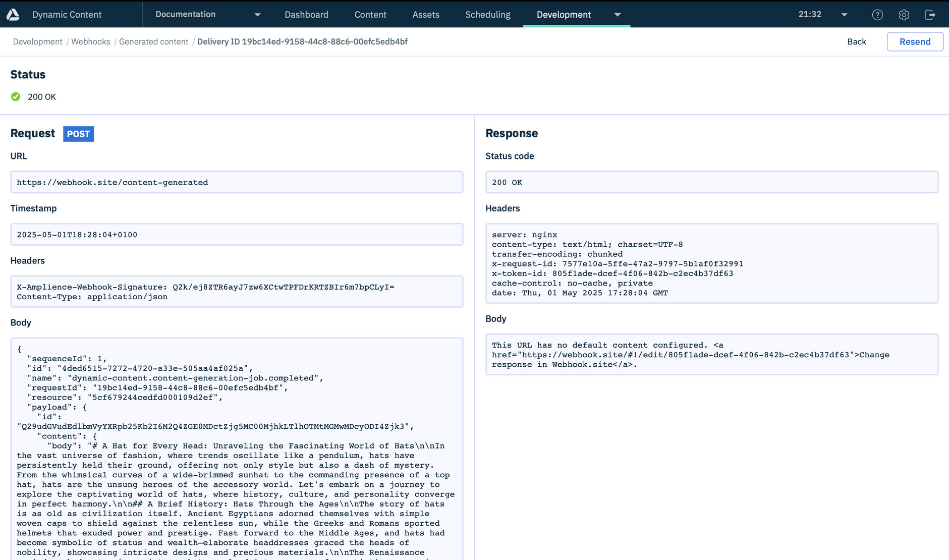Go to the Dashboard tab
The image size is (949, 560).
tap(306, 15)
